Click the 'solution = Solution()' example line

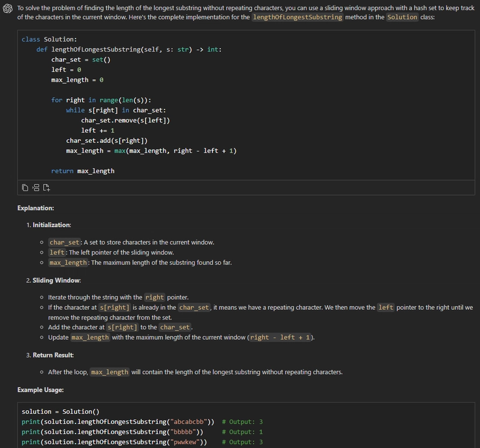tap(60, 412)
